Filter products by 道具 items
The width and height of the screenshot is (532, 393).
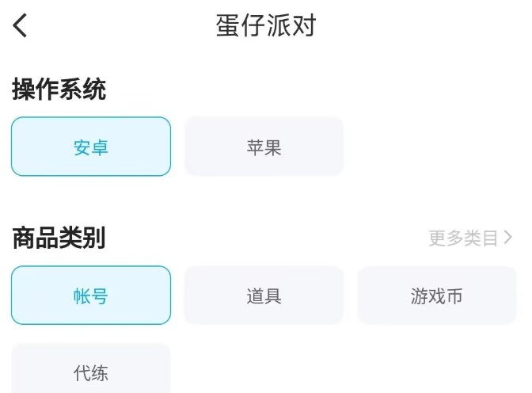click(x=264, y=296)
